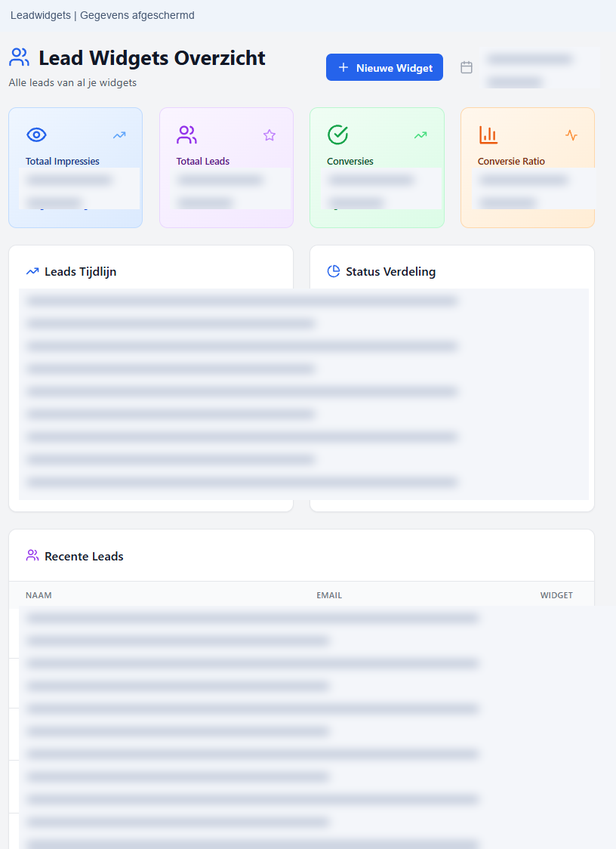Image resolution: width=616 pixels, height=849 pixels.
Task: Click the EMAIL column header
Action: coord(329,595)
